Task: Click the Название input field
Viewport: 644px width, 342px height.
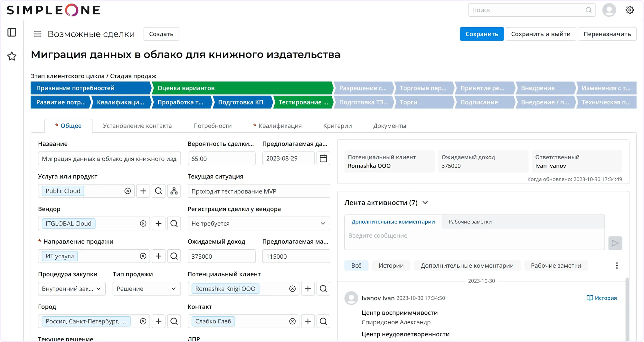Action: tap(109, 159)
